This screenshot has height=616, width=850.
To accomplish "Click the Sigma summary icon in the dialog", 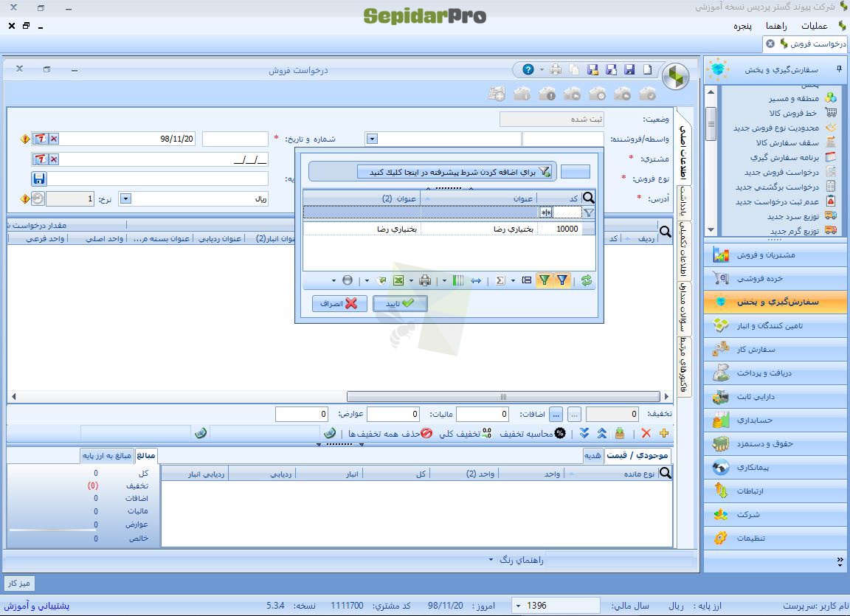I will point(500,280).
